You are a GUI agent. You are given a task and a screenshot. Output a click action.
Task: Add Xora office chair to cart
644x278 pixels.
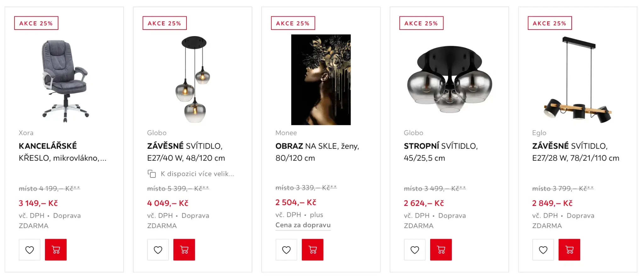pos(56,250)
